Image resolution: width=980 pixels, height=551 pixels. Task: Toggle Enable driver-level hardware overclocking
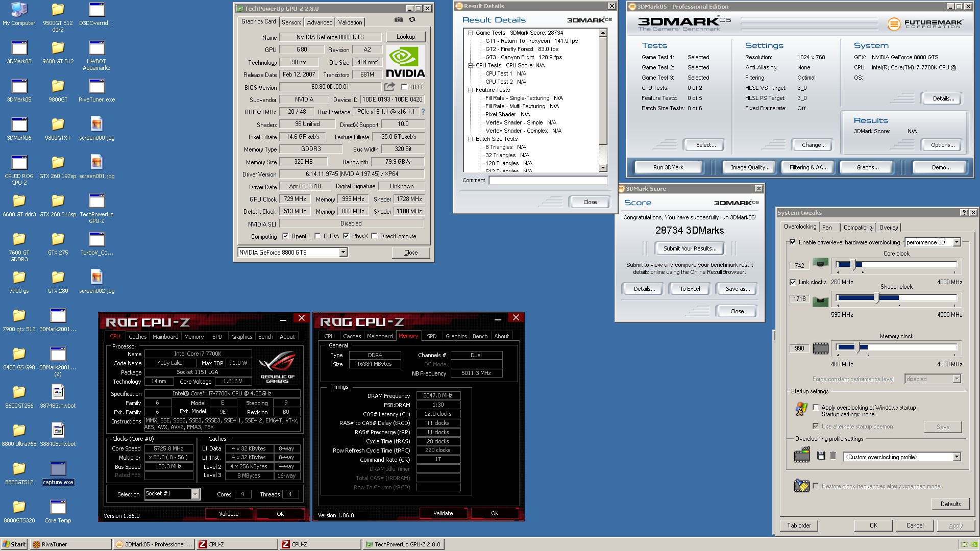[x=793, y=242]
